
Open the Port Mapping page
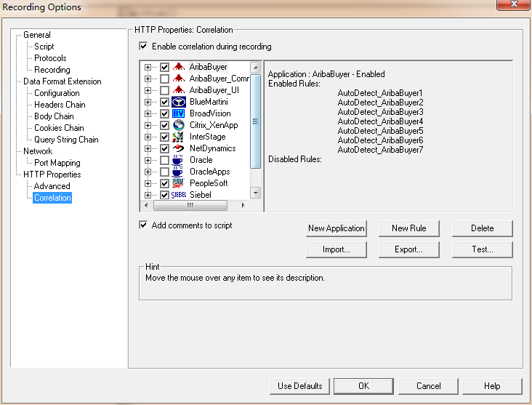click(57, 163)
